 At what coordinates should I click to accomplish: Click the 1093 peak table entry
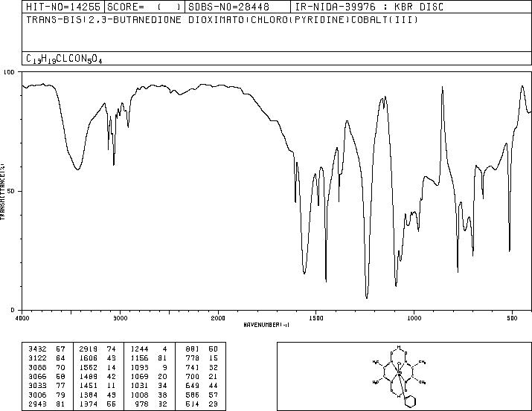coord(149,367)
